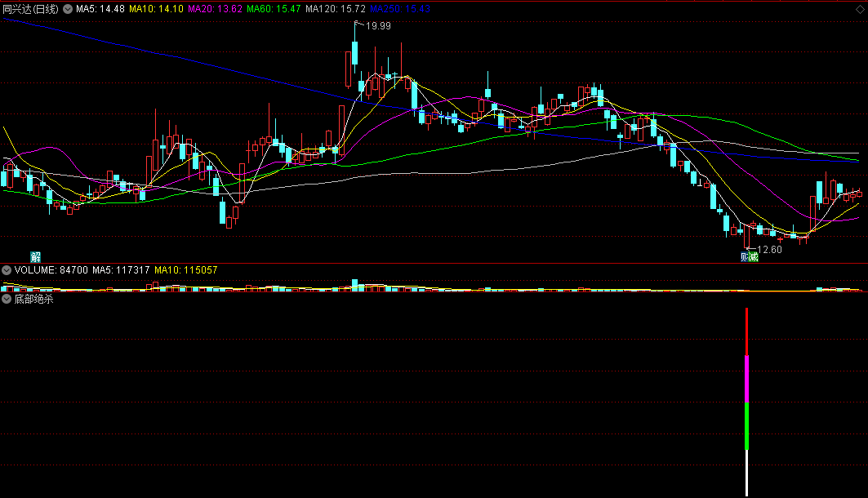Click the 19.99 high price annotation

378,26
